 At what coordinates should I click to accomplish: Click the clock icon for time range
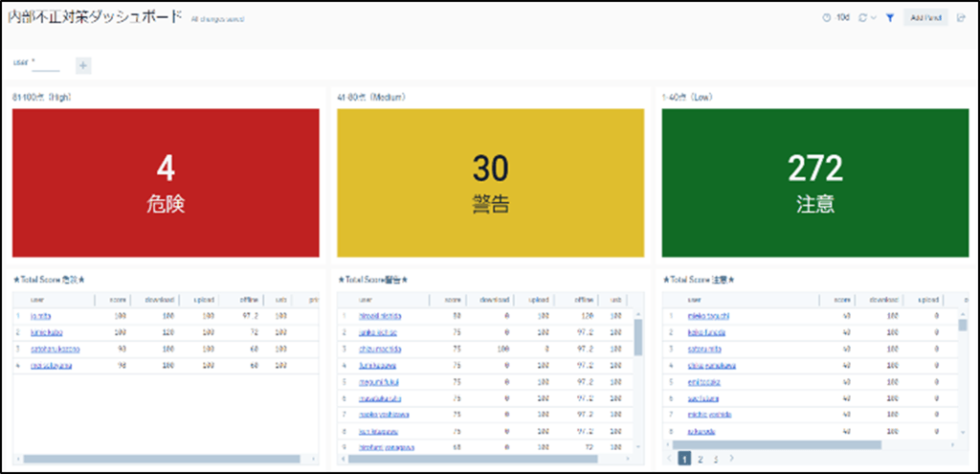tap(826, 17)
